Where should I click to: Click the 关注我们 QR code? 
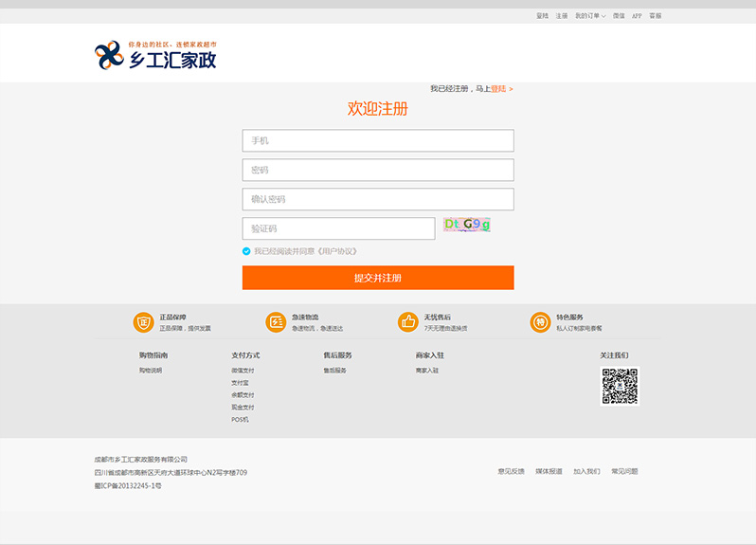[x=620, y=386]
